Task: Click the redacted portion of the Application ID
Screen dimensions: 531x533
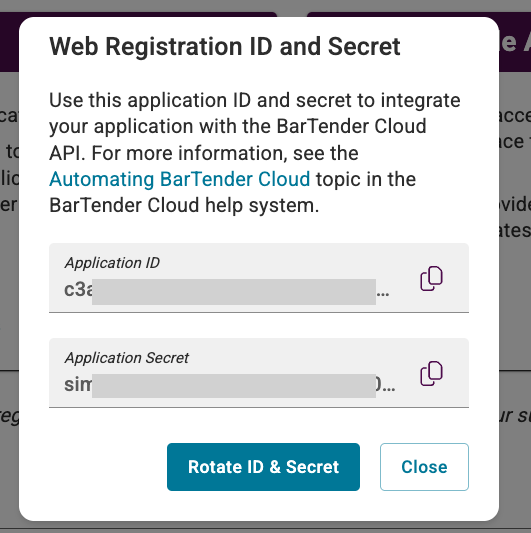Action: pos(234,292)
